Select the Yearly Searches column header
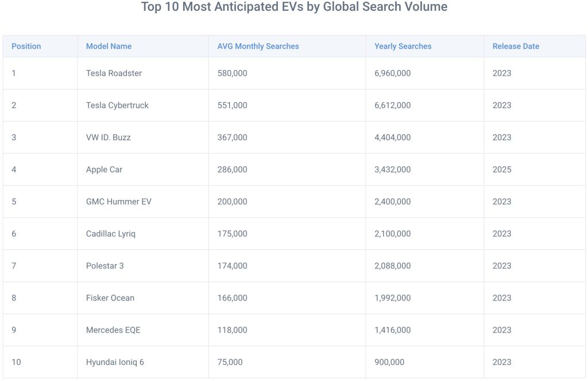The image size is (588, 381). [x=403, y=46]
